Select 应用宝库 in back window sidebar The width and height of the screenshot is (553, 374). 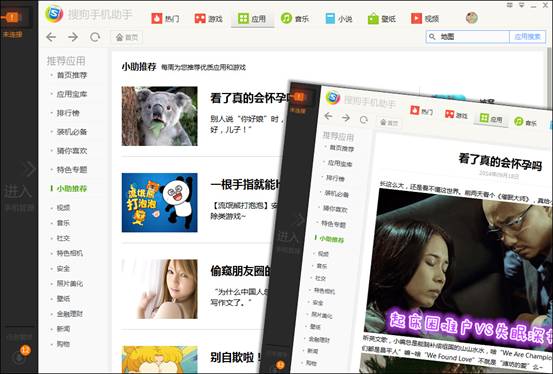click(72, 94)
